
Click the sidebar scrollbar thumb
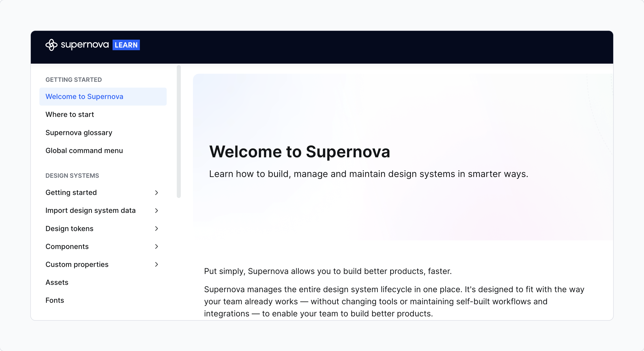point(179,131)
